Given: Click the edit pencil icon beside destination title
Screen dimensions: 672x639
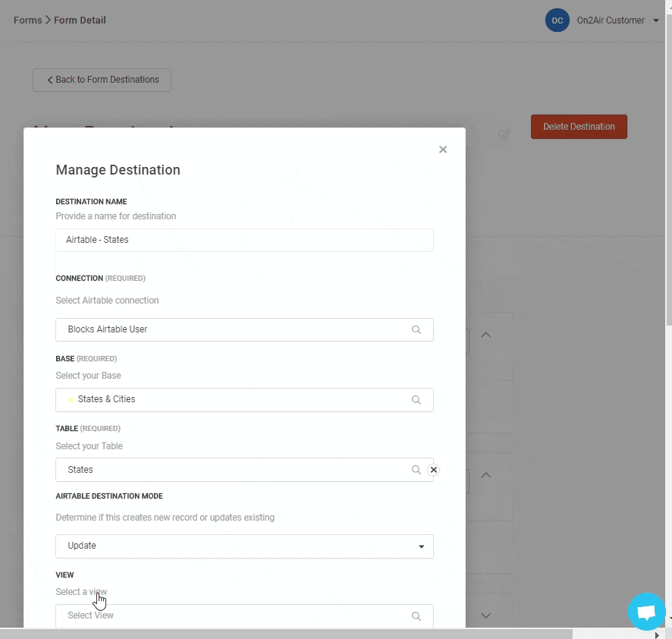Looking at the screenshot, I should click(504, 135).
